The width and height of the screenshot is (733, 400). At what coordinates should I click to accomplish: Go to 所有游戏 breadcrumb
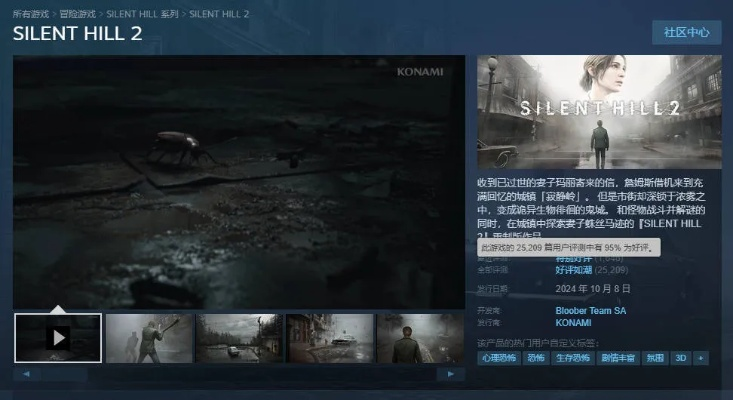point(28,15)
